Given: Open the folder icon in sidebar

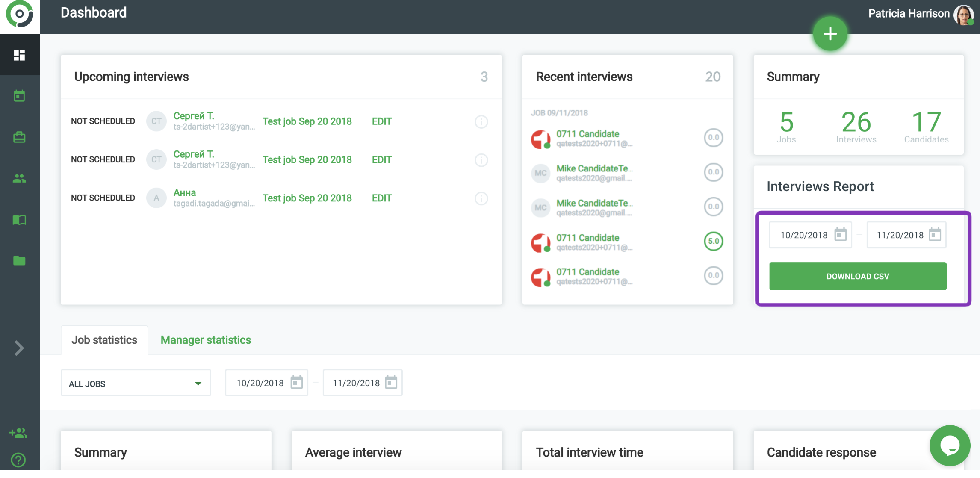Looking at the screenshot, I should pyautogui.click(x=19, y=260).
